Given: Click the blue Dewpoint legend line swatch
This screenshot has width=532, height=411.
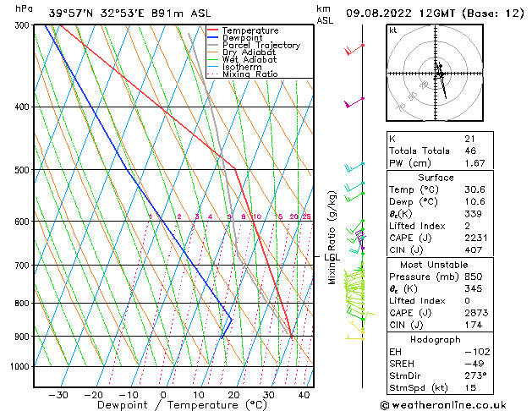Looking at the screenshot, I should [x=213, y=37].
